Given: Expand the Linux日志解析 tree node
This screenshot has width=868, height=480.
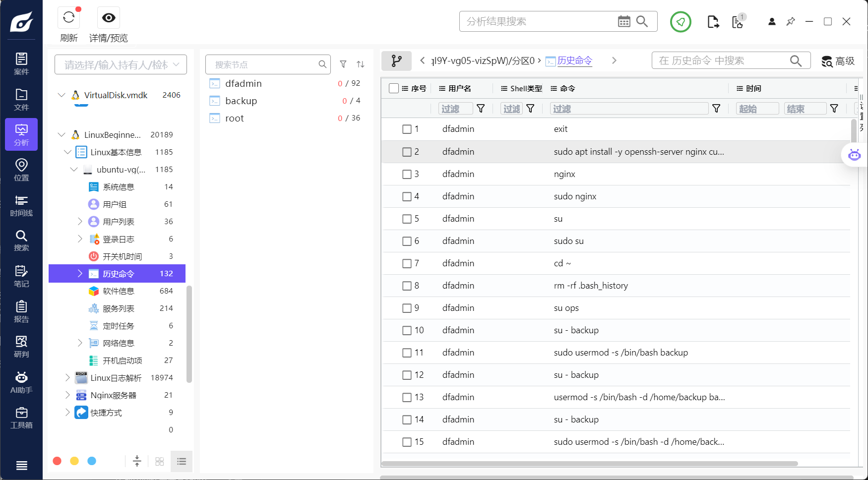Looking at the screenshot, I should tap(67, 377).
